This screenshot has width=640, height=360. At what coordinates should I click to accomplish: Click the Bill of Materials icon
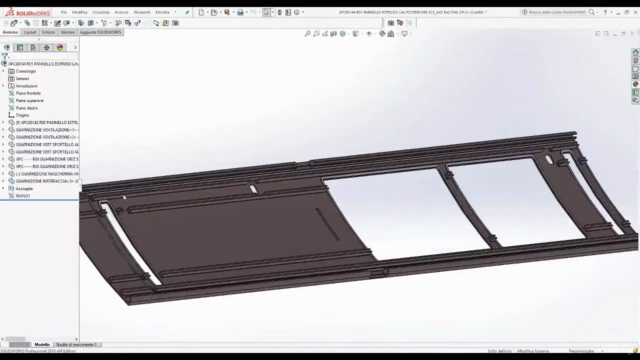pyautogui.click(x=128, y=23)
